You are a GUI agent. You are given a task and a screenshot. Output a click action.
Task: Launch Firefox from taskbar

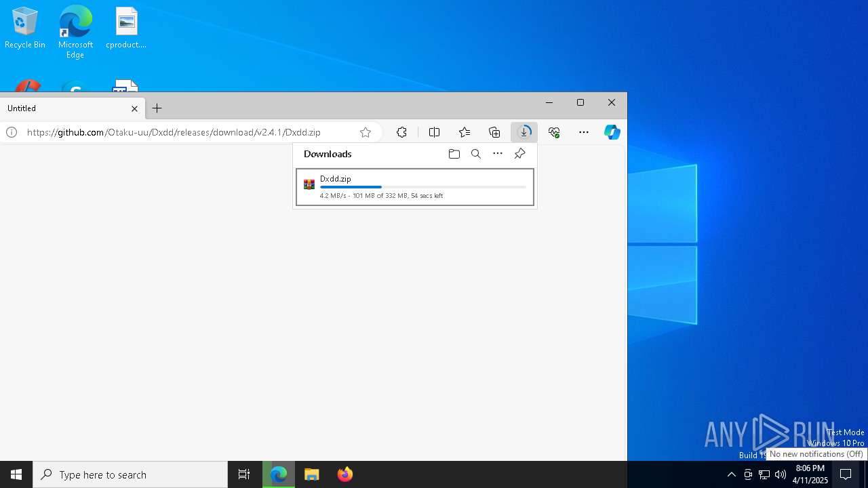click(x=345, y=474)
